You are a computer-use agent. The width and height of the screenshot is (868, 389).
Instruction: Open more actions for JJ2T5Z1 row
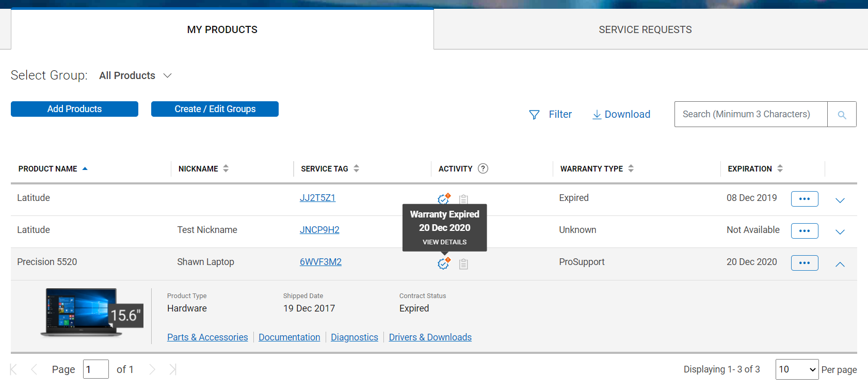point(805,199)
